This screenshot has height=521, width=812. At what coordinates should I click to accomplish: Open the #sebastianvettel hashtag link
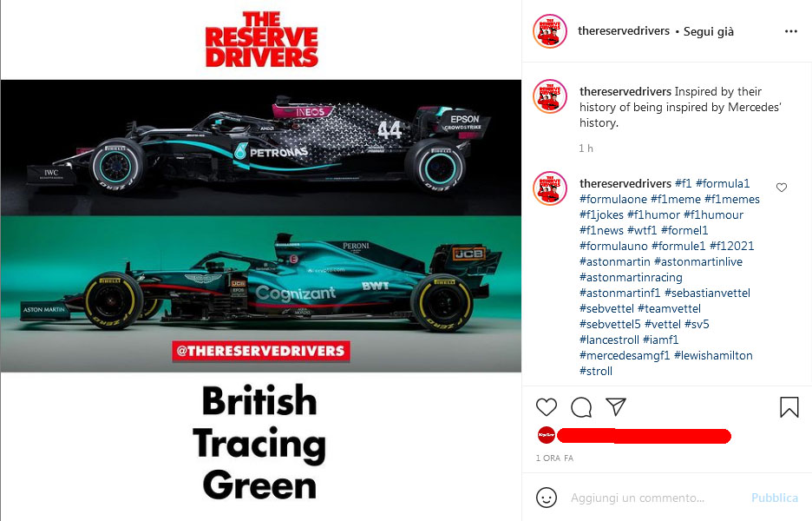tap(707, 293)
